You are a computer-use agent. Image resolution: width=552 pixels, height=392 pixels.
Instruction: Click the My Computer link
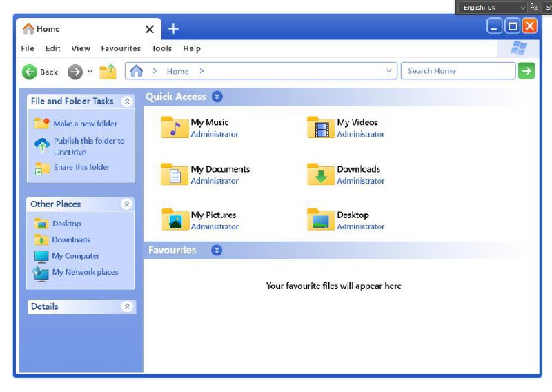click(76, 256)
